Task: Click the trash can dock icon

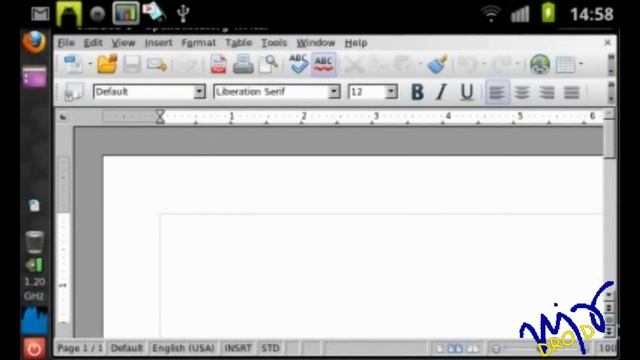Action: 34,242
